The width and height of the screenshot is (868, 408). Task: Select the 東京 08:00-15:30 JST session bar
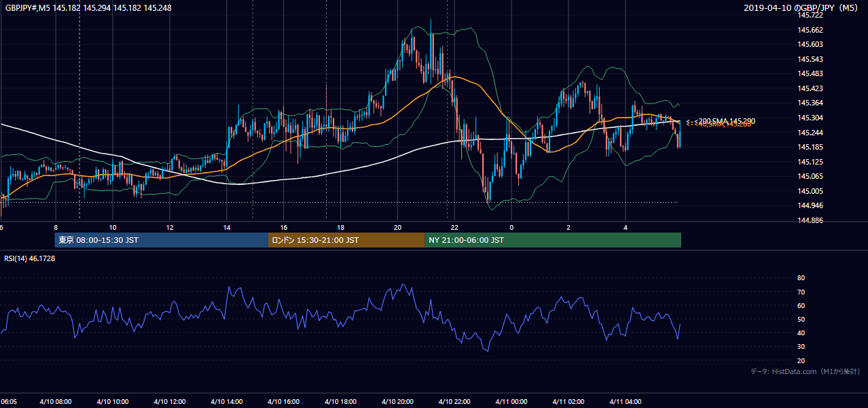[x=162, y=240]
